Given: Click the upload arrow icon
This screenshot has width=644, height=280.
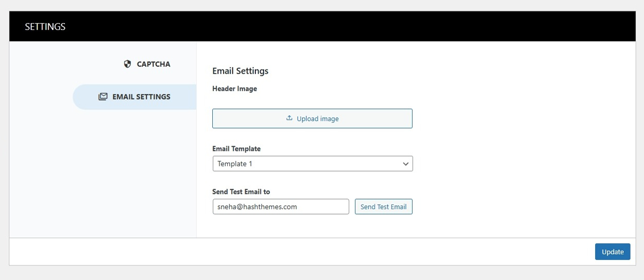Looking at the screenshot, I should tap(290, 118).
